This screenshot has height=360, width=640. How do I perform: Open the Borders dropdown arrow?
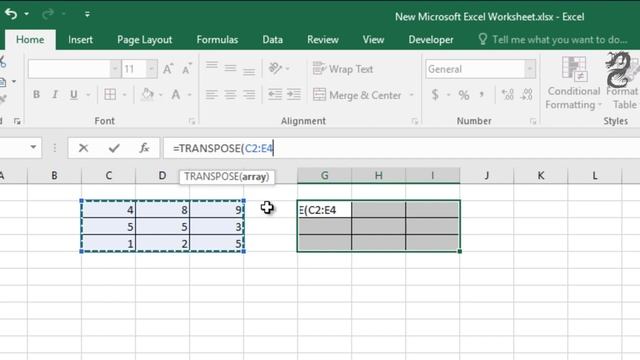pyautogui.click(x=124, y=95)
